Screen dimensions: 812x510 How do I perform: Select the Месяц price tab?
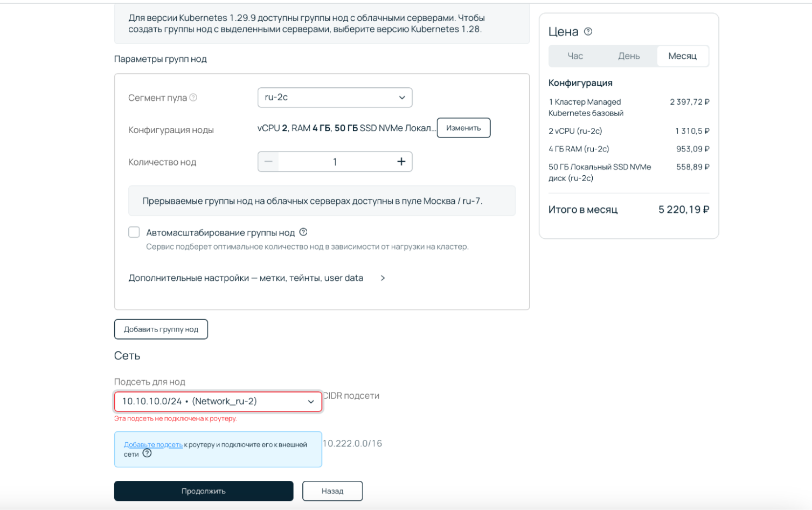pyautogui.click(x=682, y=56)
